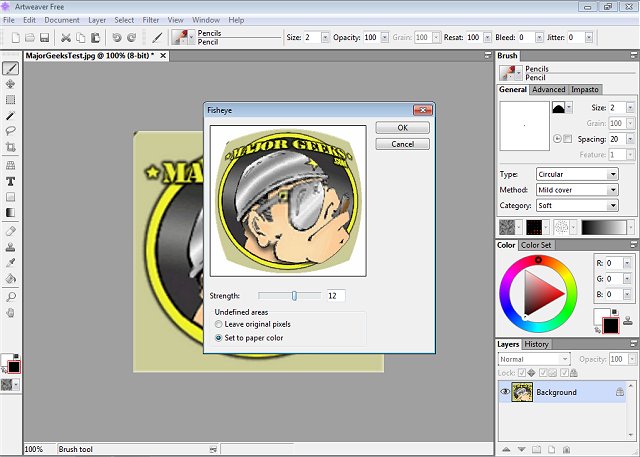Select the Lasso tool
This screenshot has width=640, height=457.
tap(10, 131)
